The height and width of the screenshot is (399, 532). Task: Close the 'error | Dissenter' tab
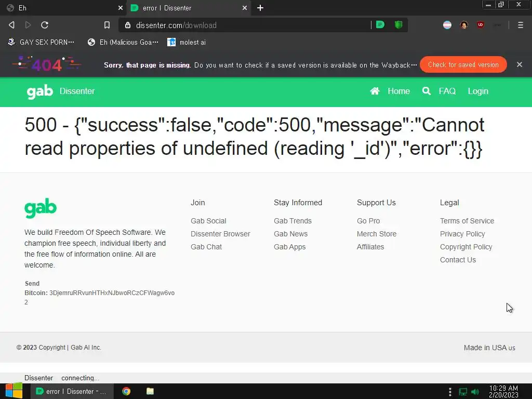click(245, 8)
